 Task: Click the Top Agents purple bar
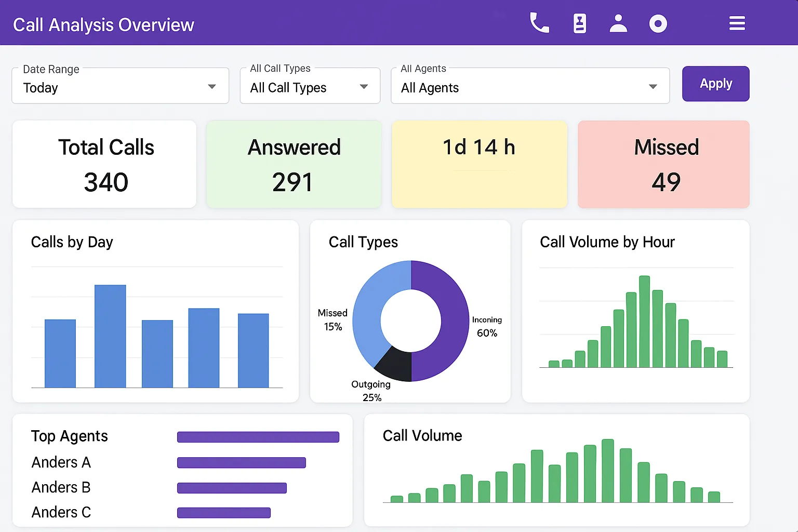click(258, 436)
